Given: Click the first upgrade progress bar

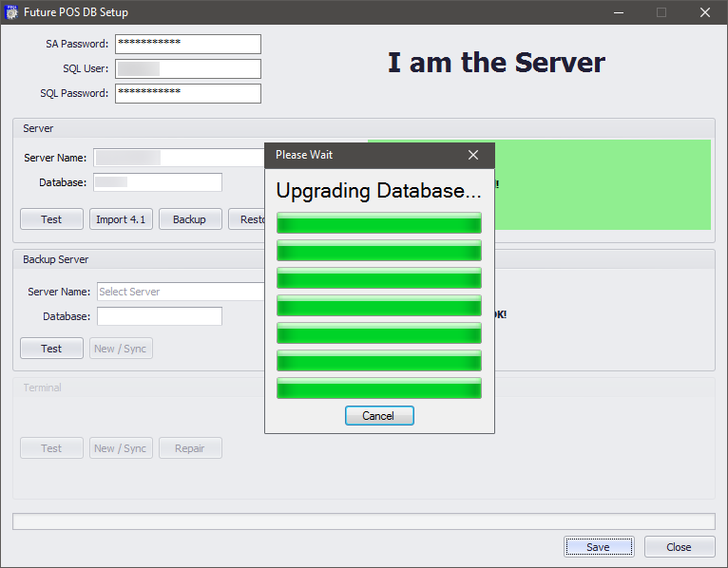Looking at the screenshot, I should [x=379, y=223].
